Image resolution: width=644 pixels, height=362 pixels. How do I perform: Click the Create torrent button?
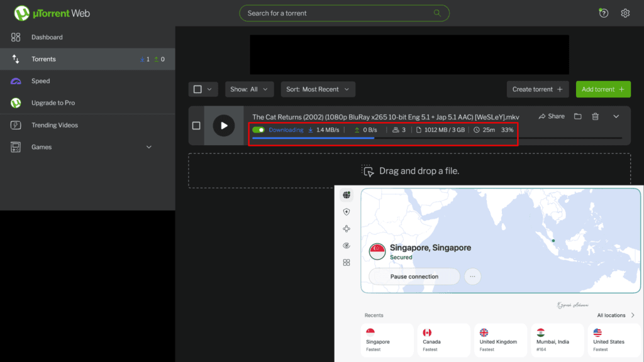coord(538,89)
